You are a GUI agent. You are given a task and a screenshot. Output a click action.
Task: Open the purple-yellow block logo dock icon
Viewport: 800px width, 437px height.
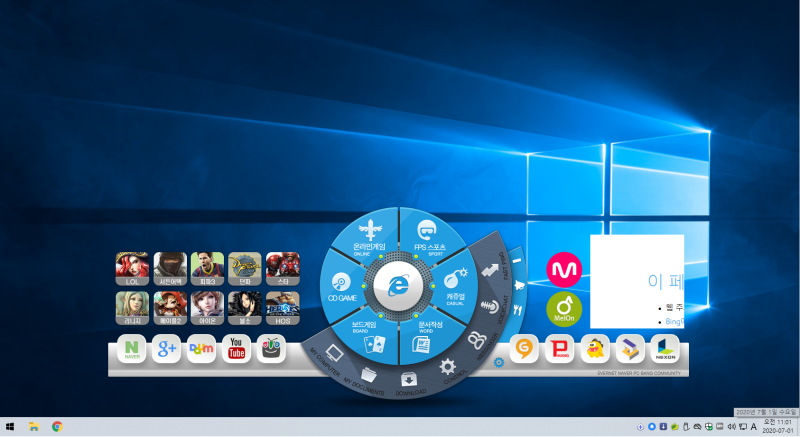[x=630, y=349]
